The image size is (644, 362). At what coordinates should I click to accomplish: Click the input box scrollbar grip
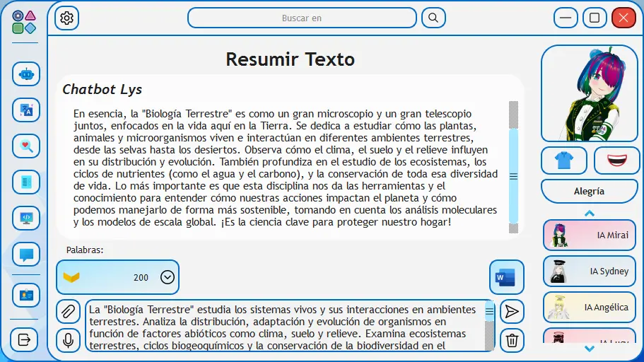pyautogui.click(x=489, y=311)
